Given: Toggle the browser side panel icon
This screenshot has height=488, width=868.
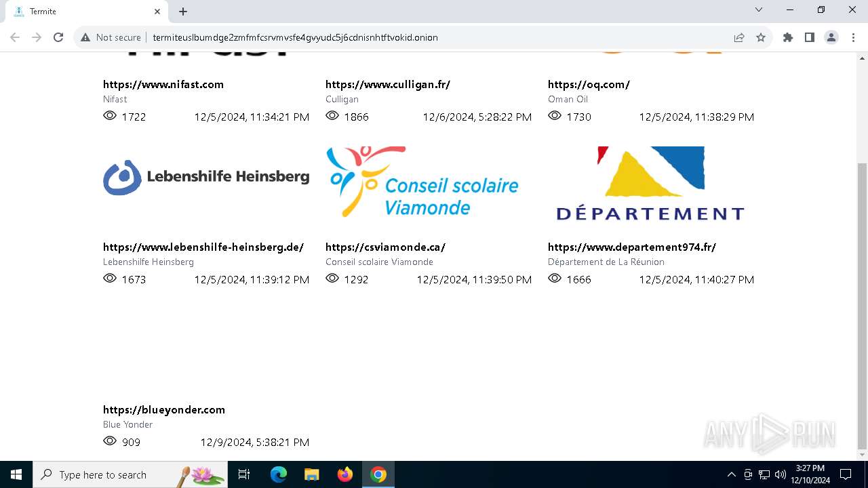Looking at the screenshot, I should 809,37.
